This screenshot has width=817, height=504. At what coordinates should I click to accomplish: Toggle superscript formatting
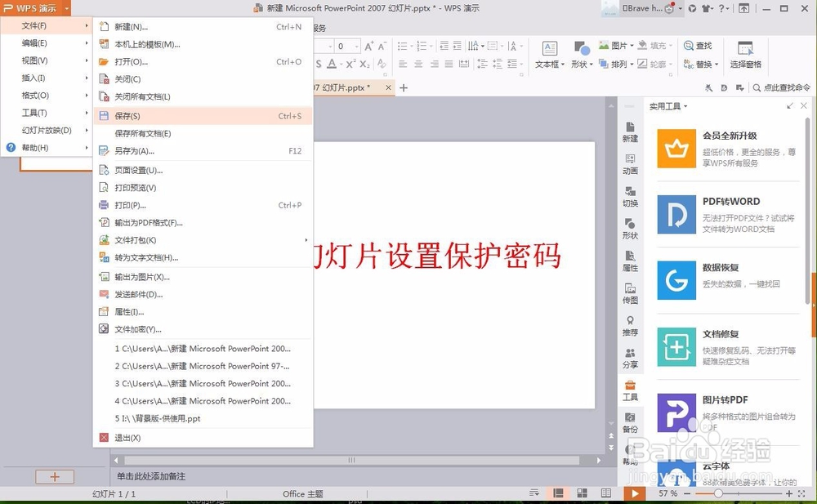(x=351, y=64)
